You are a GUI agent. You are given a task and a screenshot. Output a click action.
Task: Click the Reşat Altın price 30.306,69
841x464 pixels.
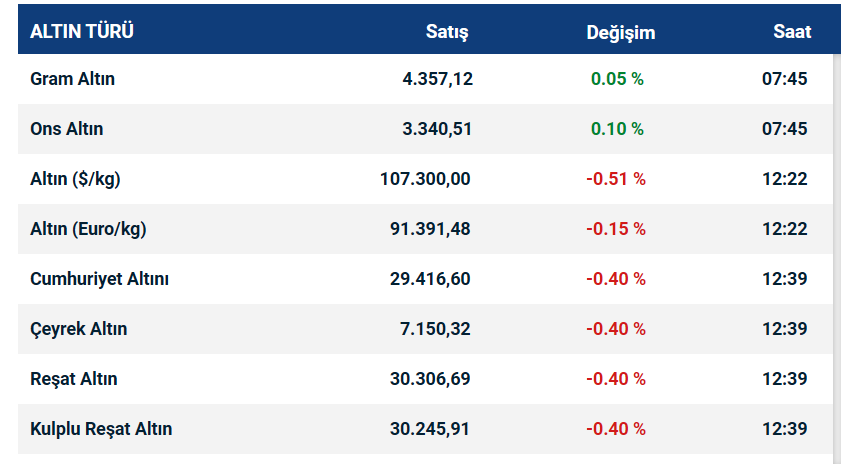[430, 379]
